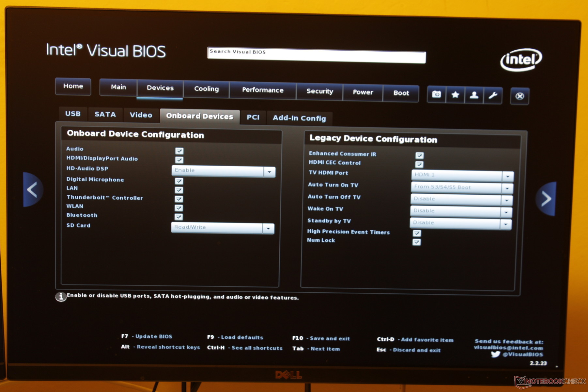Open the SD Card Read/Write dropdown
Screen dimensions: 588x392
click(x=223, y=228)
